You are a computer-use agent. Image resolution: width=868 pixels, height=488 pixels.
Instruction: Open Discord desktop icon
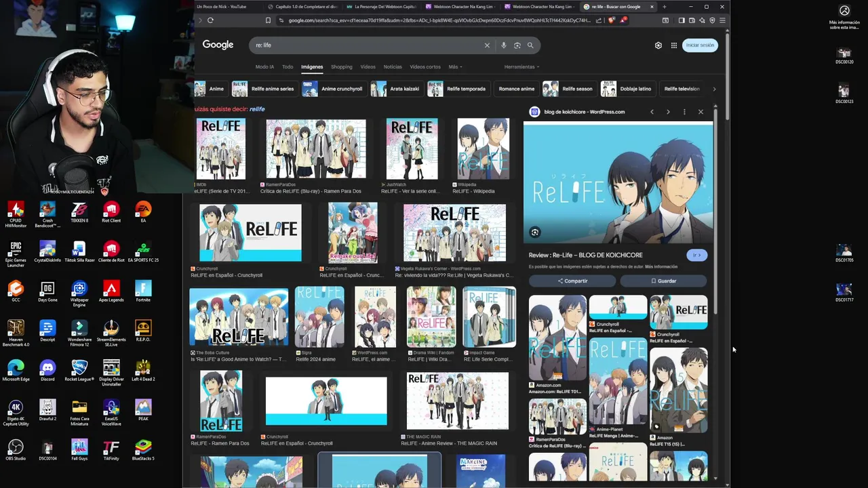pyautogui.click(x=47, y=371)
